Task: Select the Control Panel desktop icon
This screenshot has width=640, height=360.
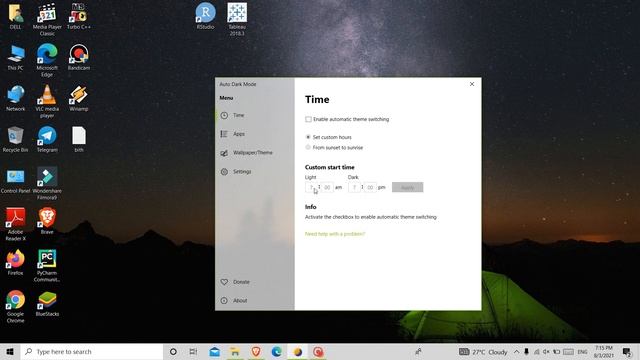Action: (16, 181)
